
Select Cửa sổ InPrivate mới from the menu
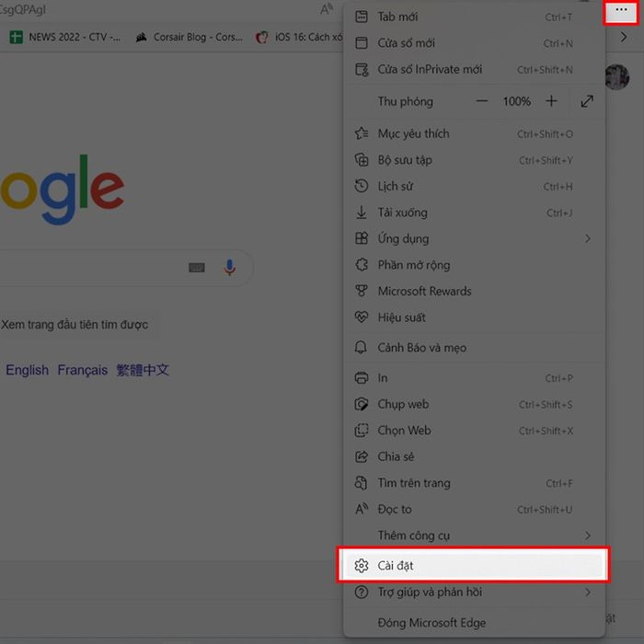(x=474, y=69)
